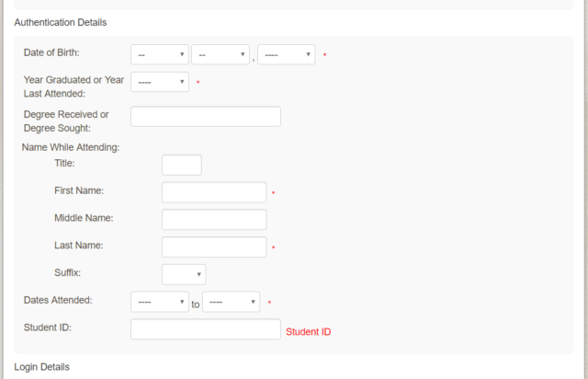Open the Date of Birth year dropdown
The height and width of the screenshot is (379, 588).
pos(287,55)
